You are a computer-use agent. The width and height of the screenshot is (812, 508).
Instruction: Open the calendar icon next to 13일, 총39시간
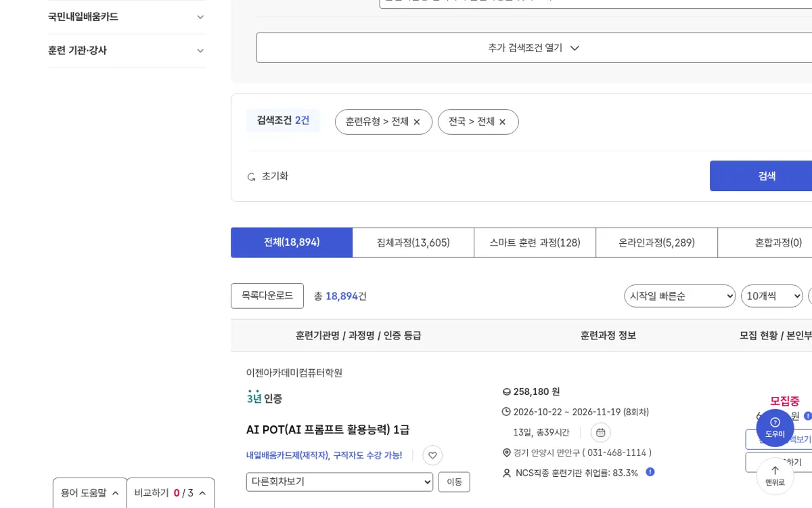tap(600, 432)
